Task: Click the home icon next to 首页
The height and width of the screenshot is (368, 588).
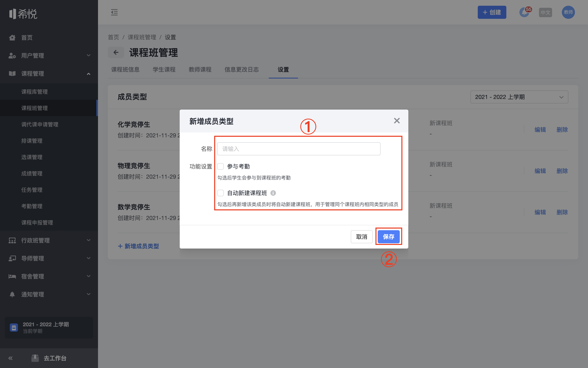Action: pyautogui.click(x=12, y=37)
